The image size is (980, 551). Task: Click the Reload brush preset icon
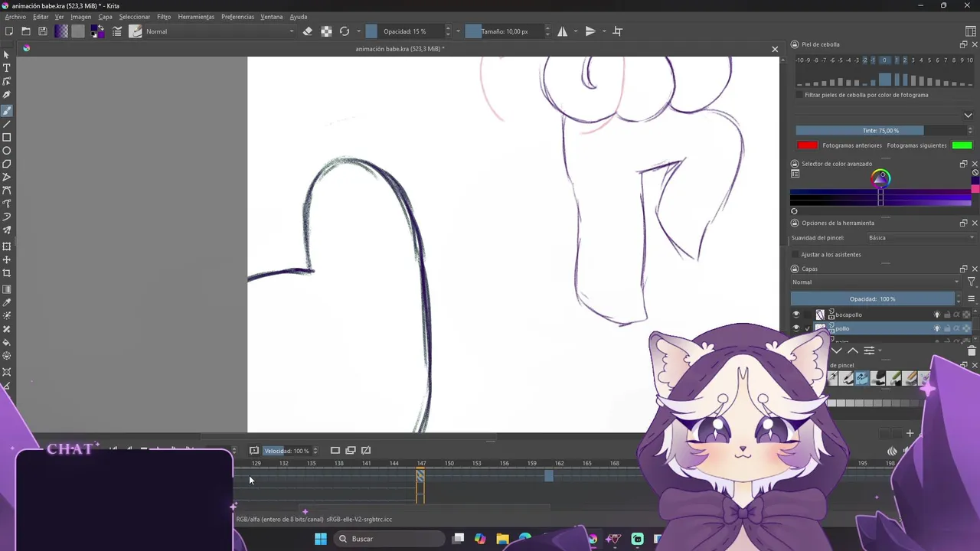pos(345,31)
